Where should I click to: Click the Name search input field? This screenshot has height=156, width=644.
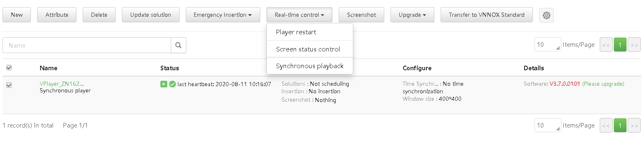pyautogui.click(x=87, y=45)
